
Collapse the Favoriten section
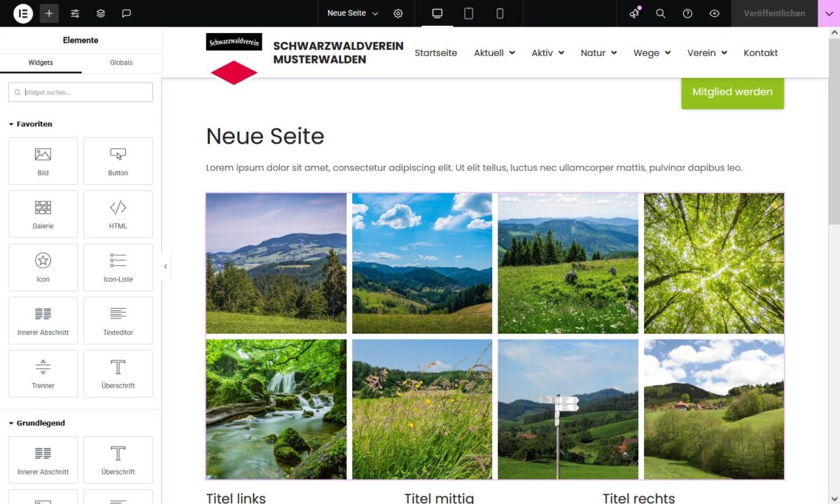coord(30,124)
